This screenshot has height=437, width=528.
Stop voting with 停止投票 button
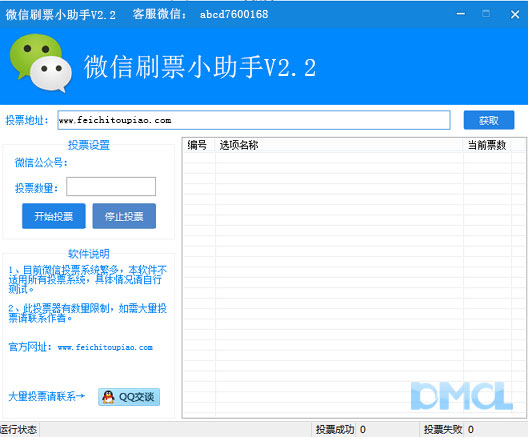point(124,216)
